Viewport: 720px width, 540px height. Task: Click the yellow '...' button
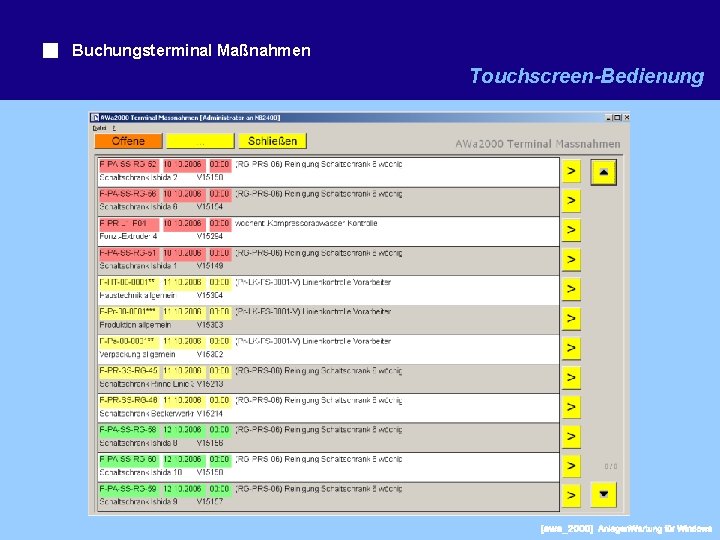[x=200, y=141]
